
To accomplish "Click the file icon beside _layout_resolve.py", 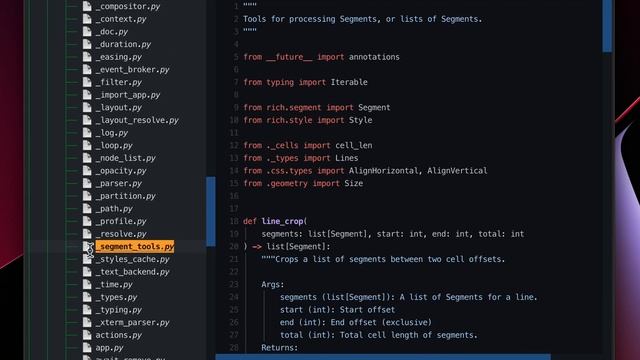I will (x=87, y=120).
